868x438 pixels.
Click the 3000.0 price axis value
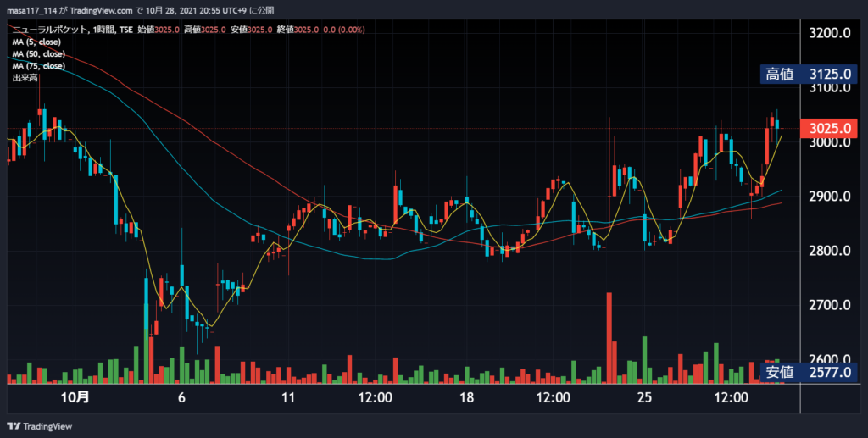830,142
